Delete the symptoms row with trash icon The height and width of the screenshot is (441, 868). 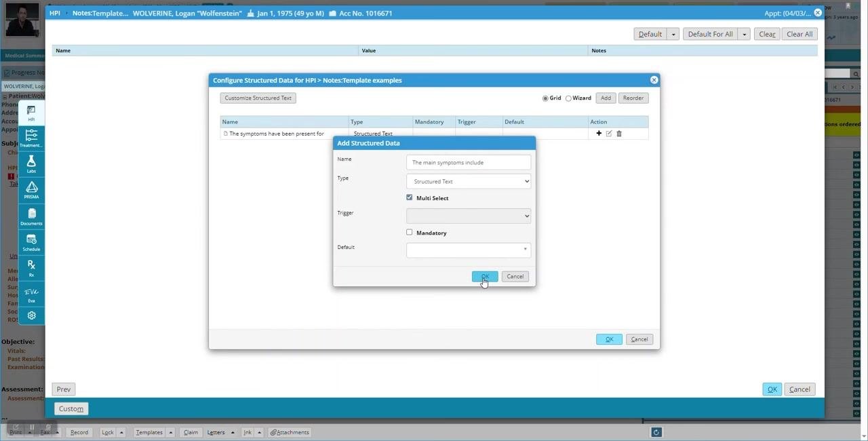619,134
